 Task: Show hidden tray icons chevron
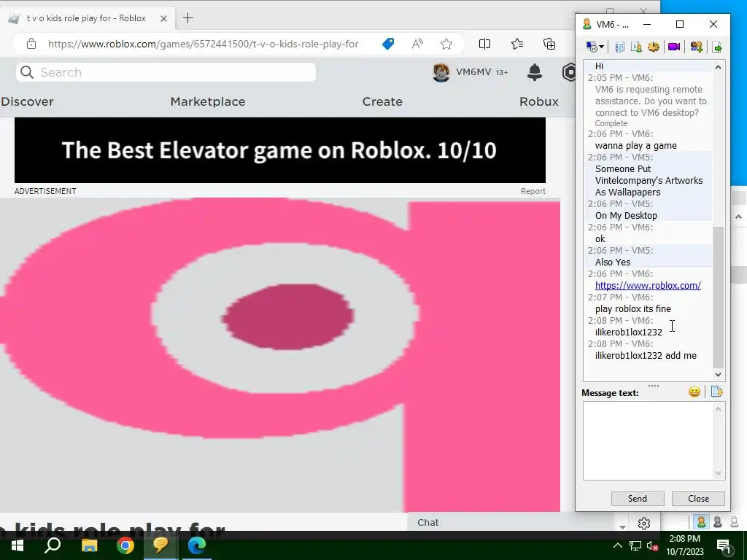(617, 545)
